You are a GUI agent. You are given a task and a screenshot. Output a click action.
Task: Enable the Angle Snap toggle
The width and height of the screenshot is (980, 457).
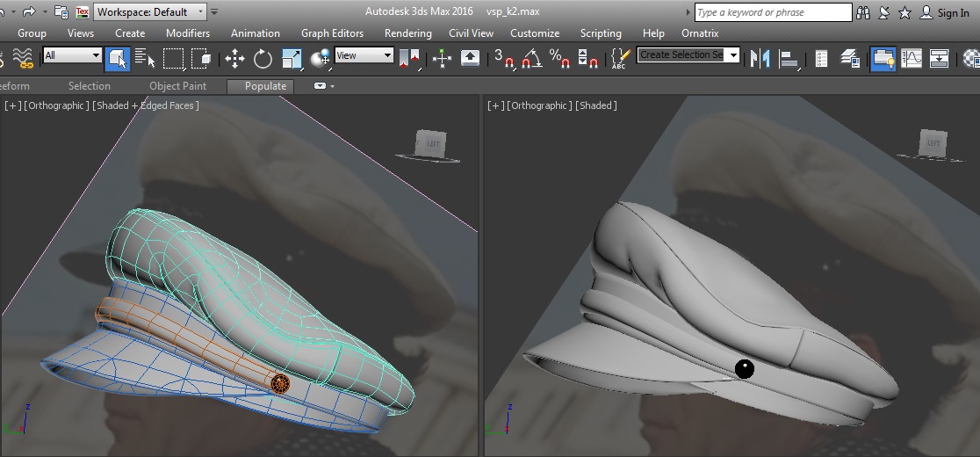[531, 59]
